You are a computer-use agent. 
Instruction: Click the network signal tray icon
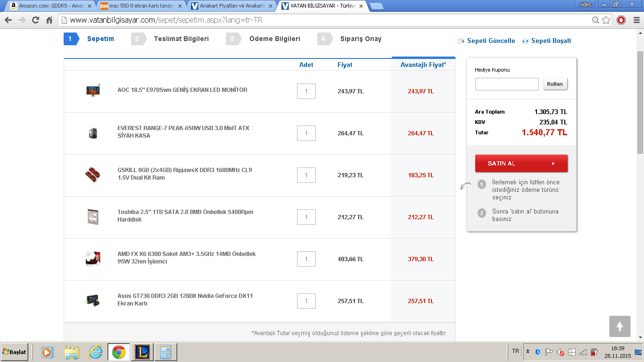(583, 352)
